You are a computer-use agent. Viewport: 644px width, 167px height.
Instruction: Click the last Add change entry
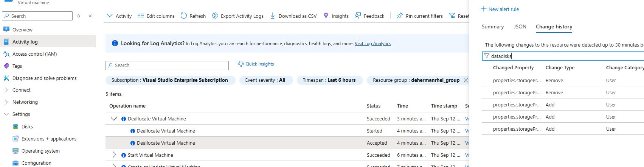(x=563, y=129)
